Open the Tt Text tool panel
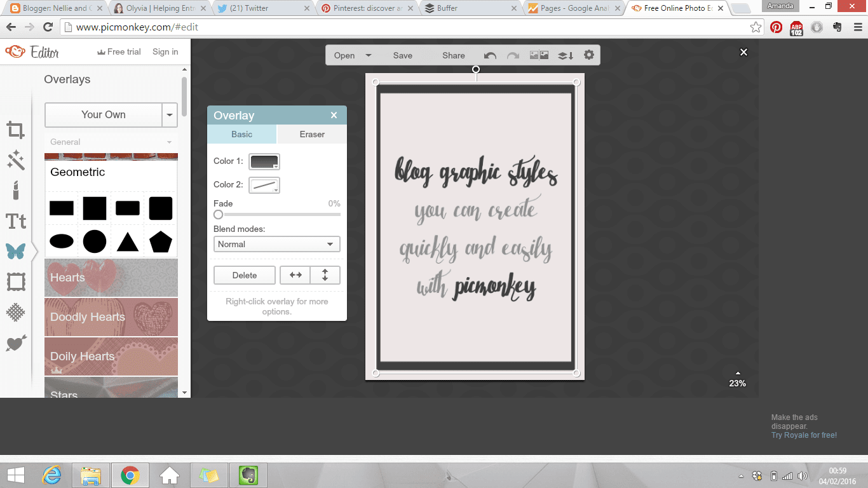Screen dimensions: 868x488 [x=16, y=221]
